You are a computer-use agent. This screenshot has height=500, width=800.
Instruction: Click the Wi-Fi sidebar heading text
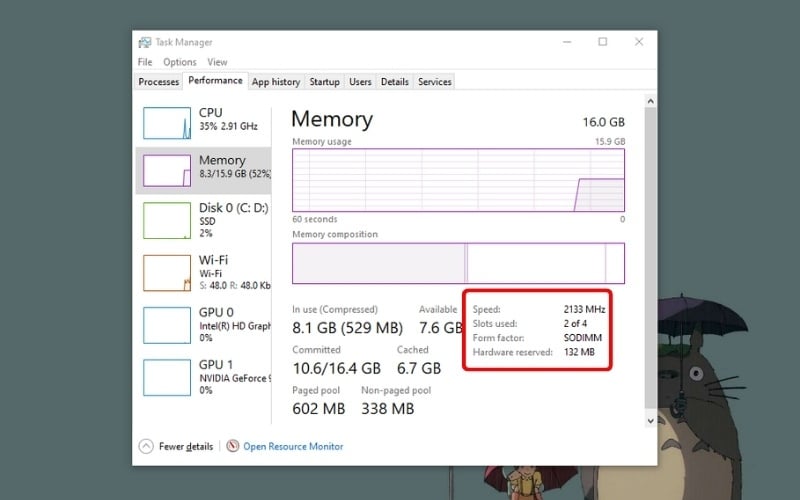click(213, 260)
